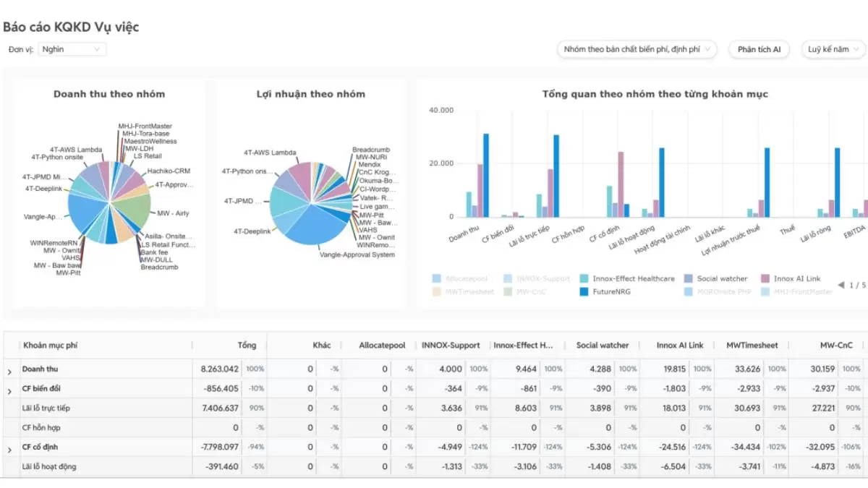
Task: Expand the Doanh thu row
Action: (x=9, y=371)
